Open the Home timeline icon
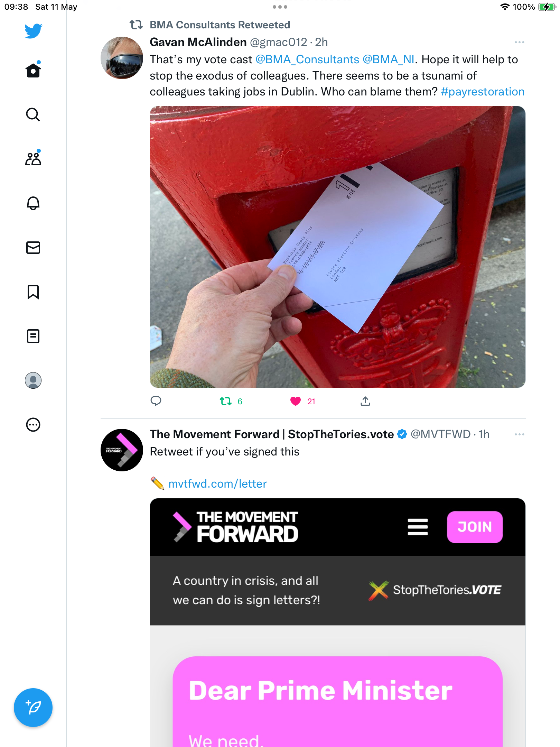560x747 pixels. pos(33,70)
